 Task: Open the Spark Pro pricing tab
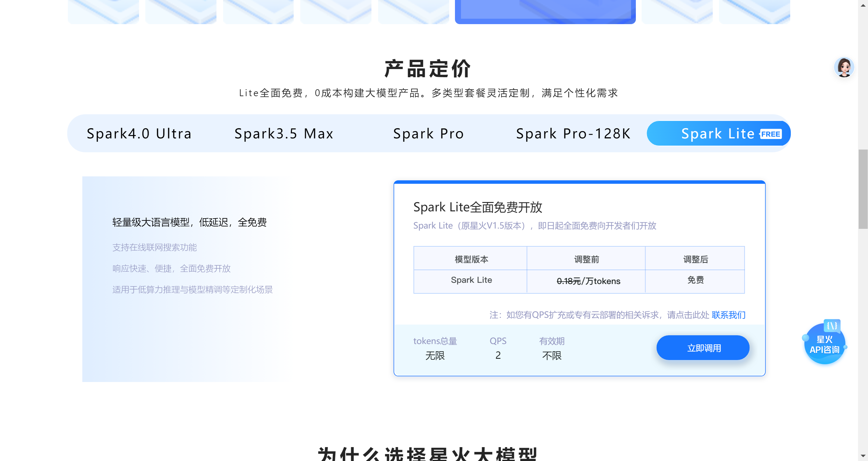tap(429, 134)
